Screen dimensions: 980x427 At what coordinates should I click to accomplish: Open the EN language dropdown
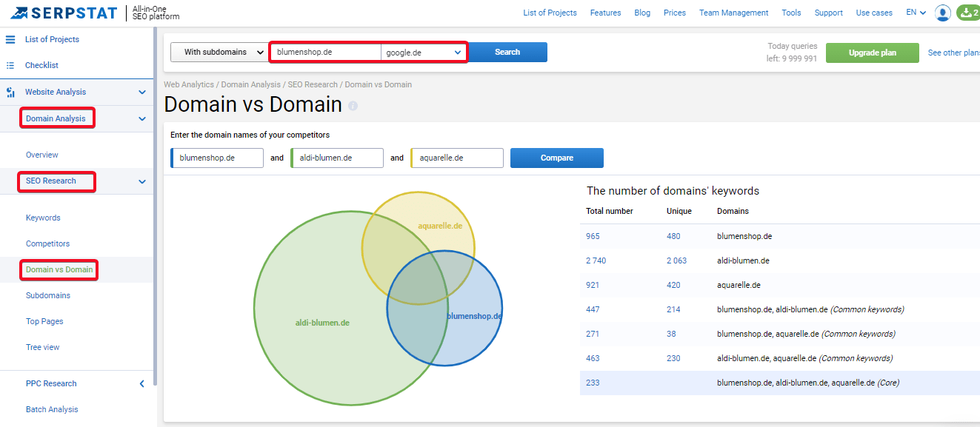click(916, 13)
